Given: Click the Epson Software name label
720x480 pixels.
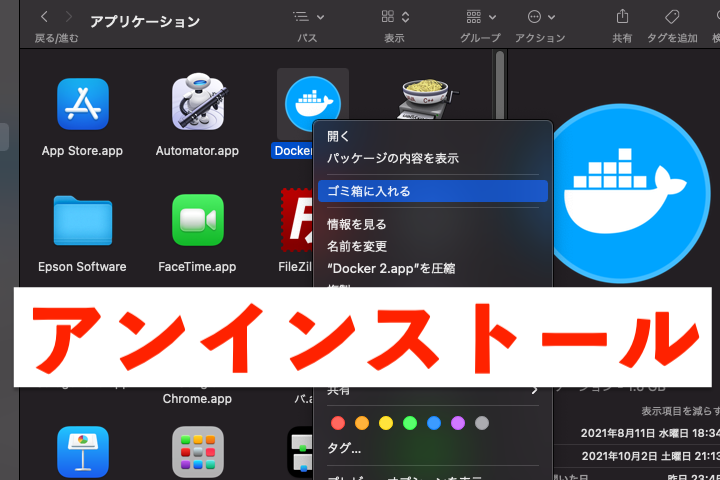Looking at the screenshot, I should (82, 267).
